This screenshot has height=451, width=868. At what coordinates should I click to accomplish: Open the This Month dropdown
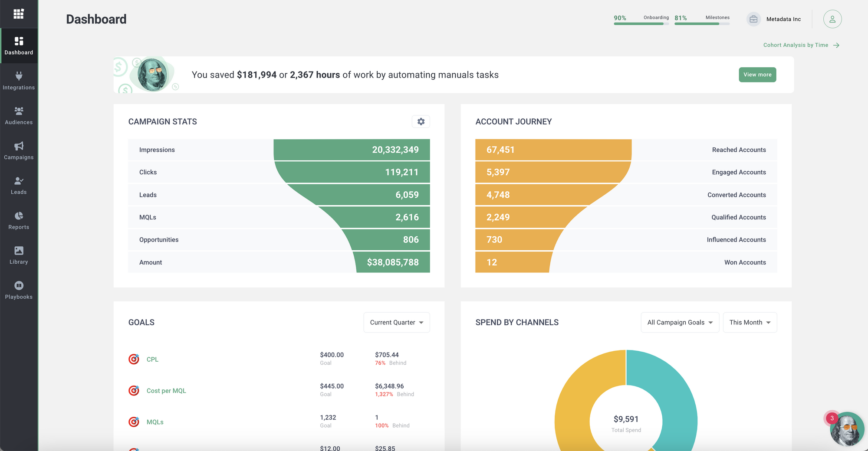[x=750, y=322]
